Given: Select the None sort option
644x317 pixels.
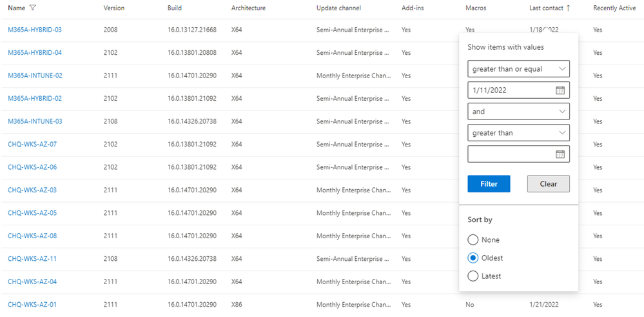Looking at the screenshot, I should tap(473, 240).
